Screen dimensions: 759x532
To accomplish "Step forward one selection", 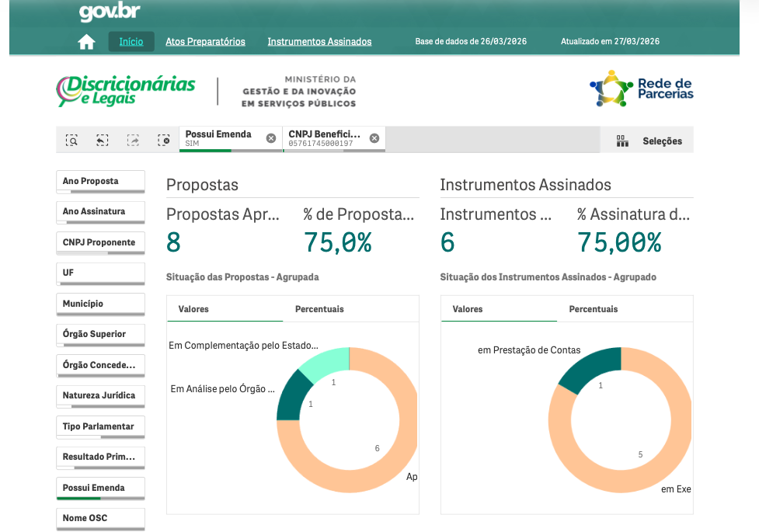I will (133, 141).
